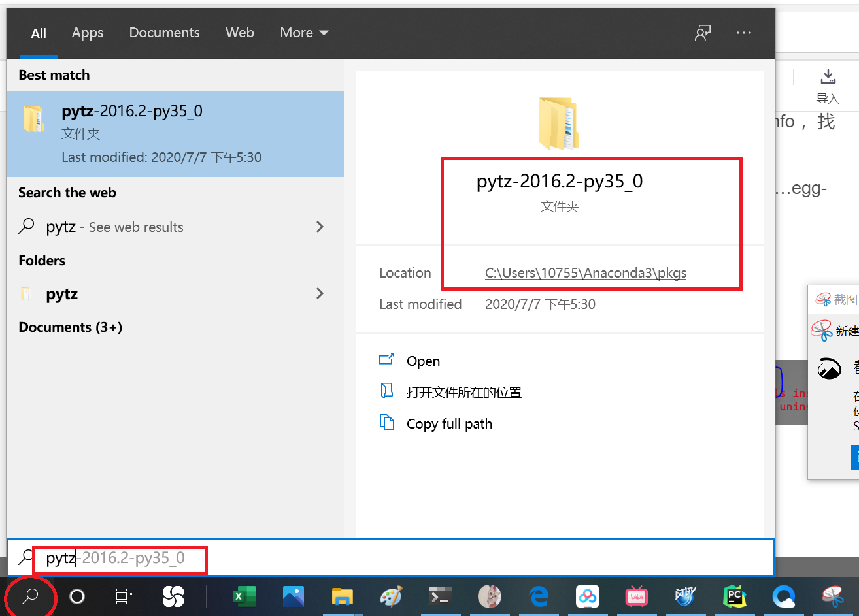Expand the pytz web search suggestion
The height and width of the screenshot is (616, 859).
tap(320, 227)
